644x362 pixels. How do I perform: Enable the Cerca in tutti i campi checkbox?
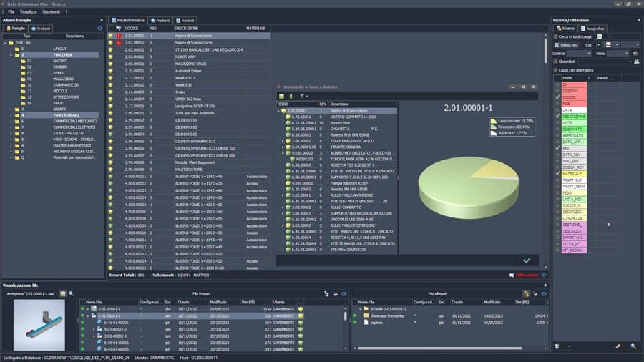pyautogui.click(x=556, y=36)
